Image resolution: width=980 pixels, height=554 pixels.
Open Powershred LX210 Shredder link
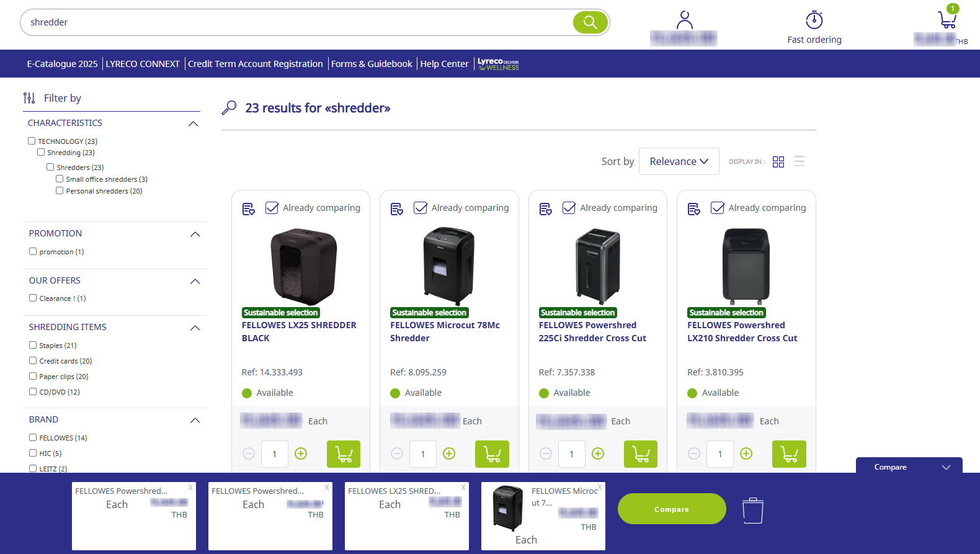coord(742,332)
